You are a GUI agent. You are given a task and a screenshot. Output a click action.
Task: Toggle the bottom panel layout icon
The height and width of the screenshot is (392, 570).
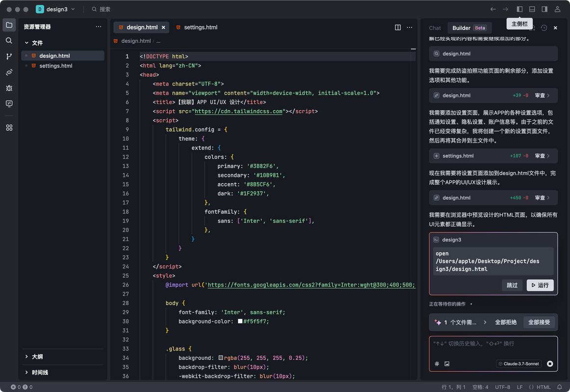pyautogui.click(x=532, y=9)
